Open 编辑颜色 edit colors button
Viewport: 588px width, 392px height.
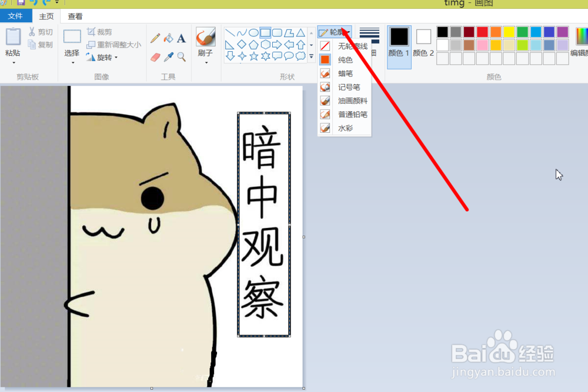click(579, 42)
